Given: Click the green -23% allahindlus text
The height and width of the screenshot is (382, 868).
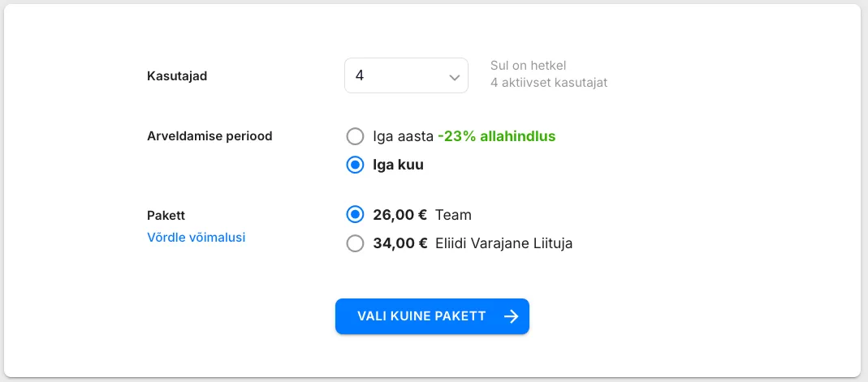Looking at the screenshot, I should [496, 136].
